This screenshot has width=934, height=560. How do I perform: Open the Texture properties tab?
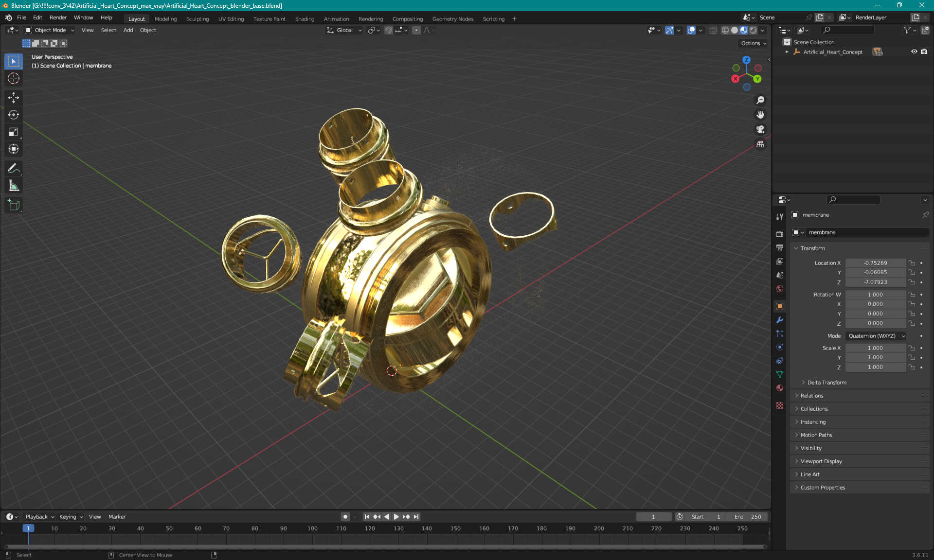pos(780,405)
